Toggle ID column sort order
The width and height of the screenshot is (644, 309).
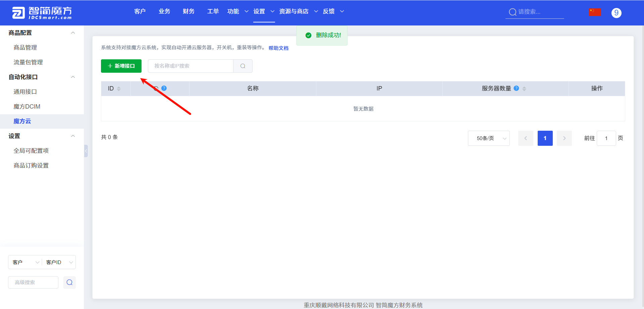(x=119, y=88)
